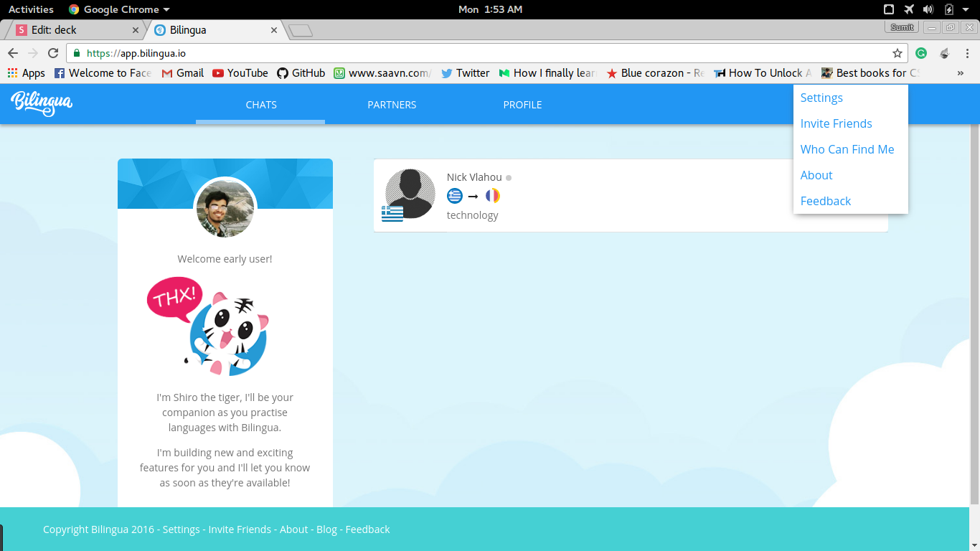
Task: Open the Google Chrome app menu
Action: [119, 9]
